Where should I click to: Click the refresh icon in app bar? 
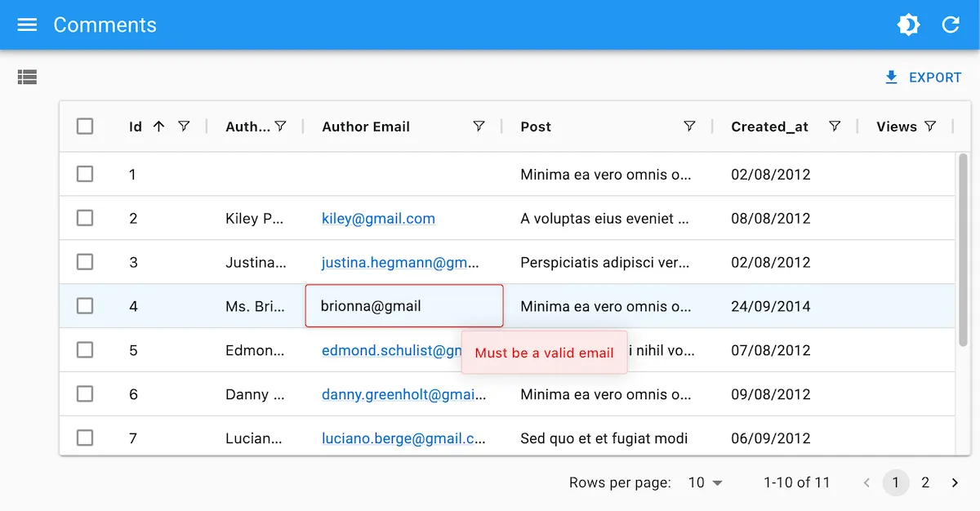click(951, 25)
